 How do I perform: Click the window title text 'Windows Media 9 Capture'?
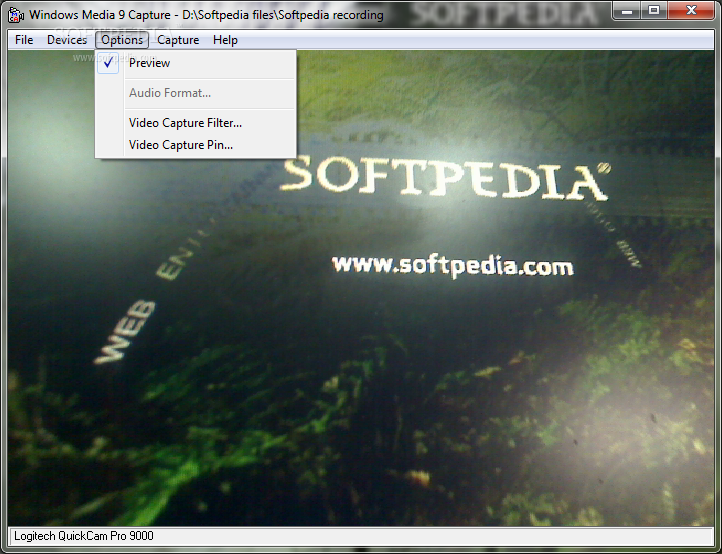pyautogui.click(x=100, y=15)
